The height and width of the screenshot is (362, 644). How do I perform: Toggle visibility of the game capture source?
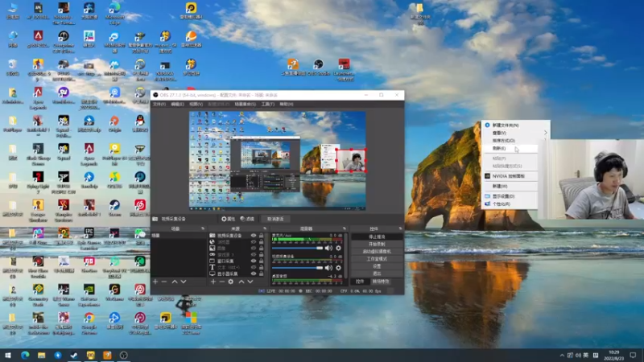click(254, 254)
